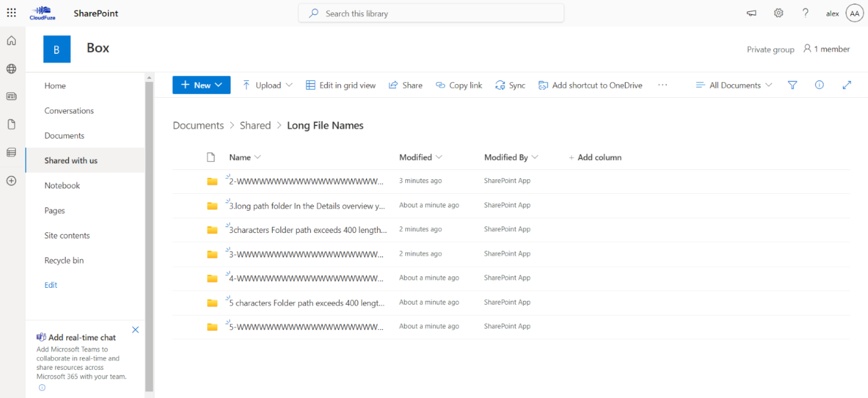Click the Help question mark icon
This screenshot has width=868, height=398.
tap(805, 12)
